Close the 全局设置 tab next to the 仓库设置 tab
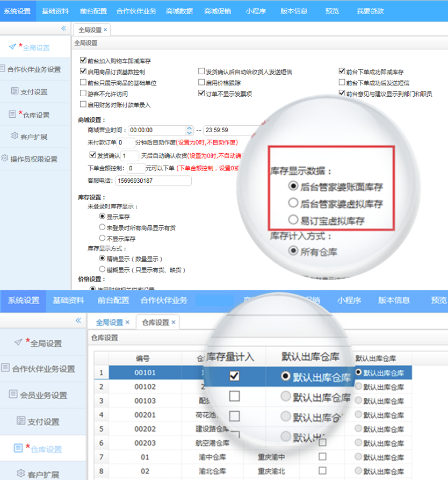This screenshot has height=480, width=448. click(x=128, y=322)
